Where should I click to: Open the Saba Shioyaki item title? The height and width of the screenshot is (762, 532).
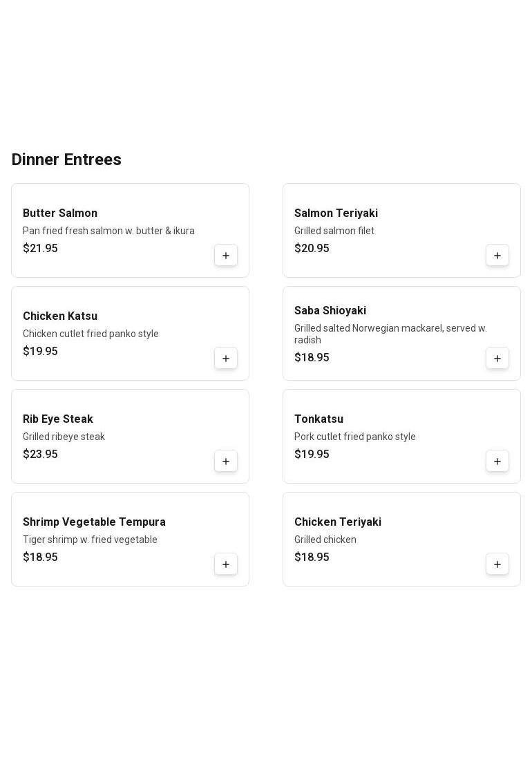coord(330,311)
